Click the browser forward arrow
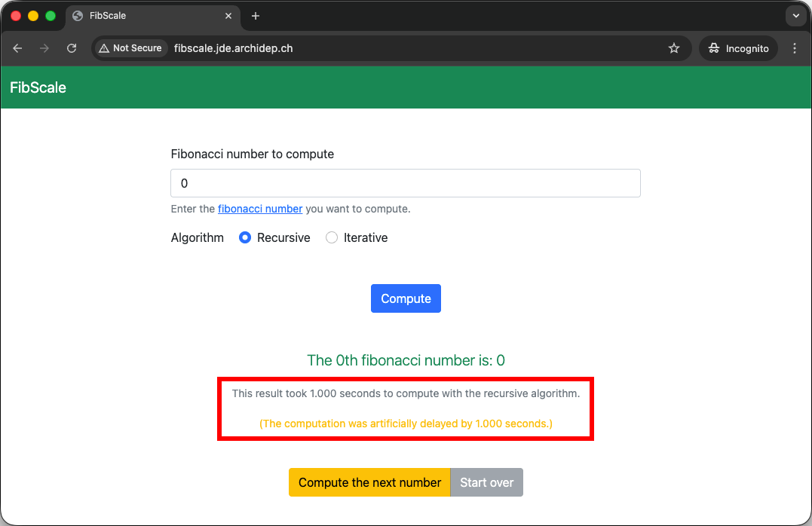The height and width of the screenshot is (526, 812). 44,48
